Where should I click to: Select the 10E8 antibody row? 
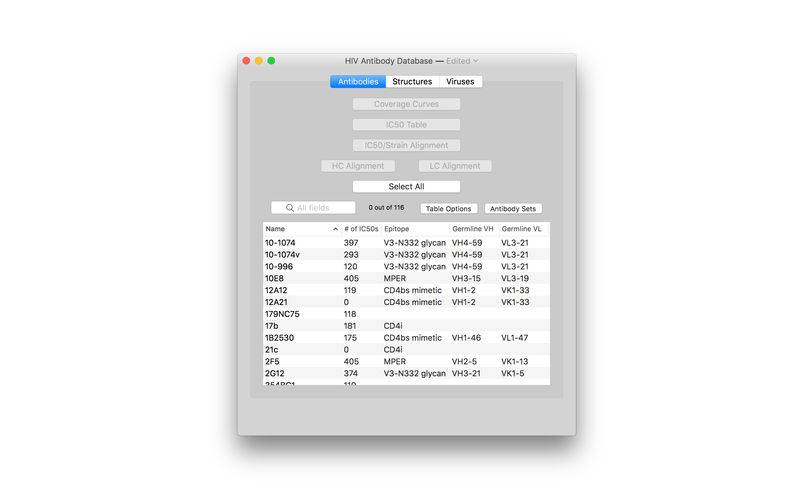[x=406, y=279]
